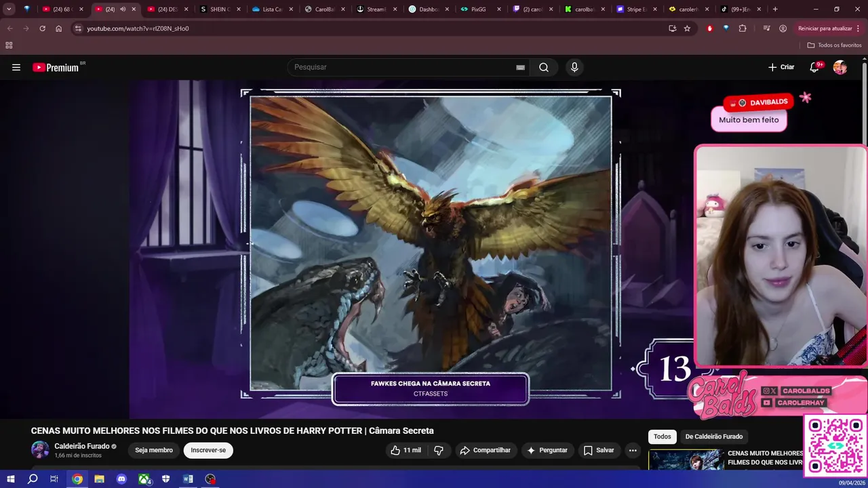View site information icon in address bar
The height and width of the screenshot is (488, 868).
[x=78, y=28]
